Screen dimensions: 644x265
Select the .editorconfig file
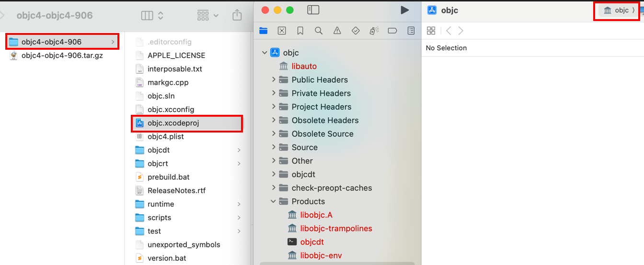point(170,42)
